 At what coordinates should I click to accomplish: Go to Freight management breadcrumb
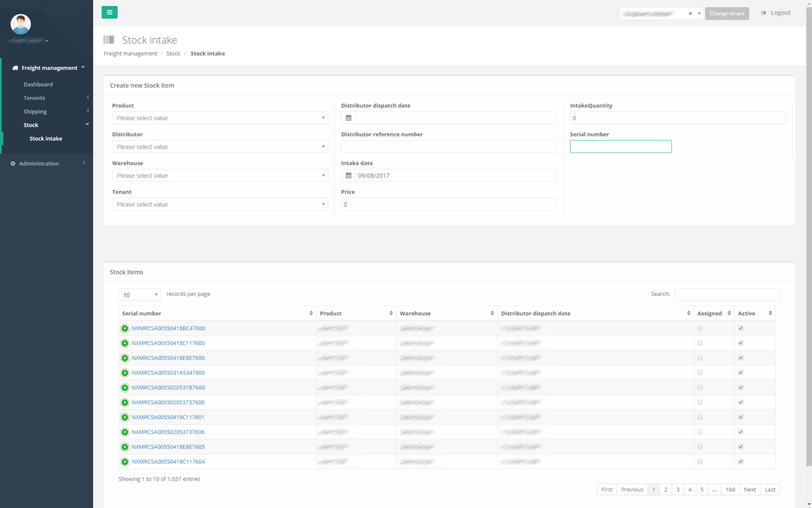coord(131,54)
